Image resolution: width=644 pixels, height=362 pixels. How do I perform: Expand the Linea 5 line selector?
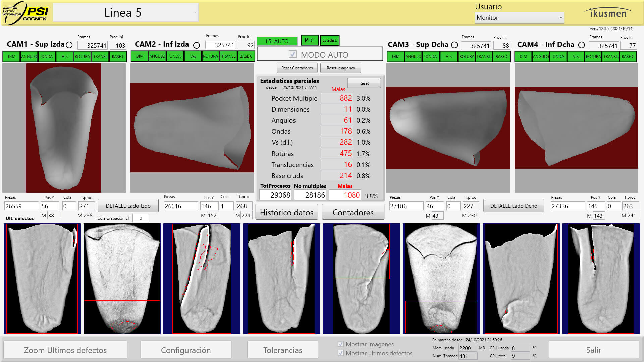[125, 13]
